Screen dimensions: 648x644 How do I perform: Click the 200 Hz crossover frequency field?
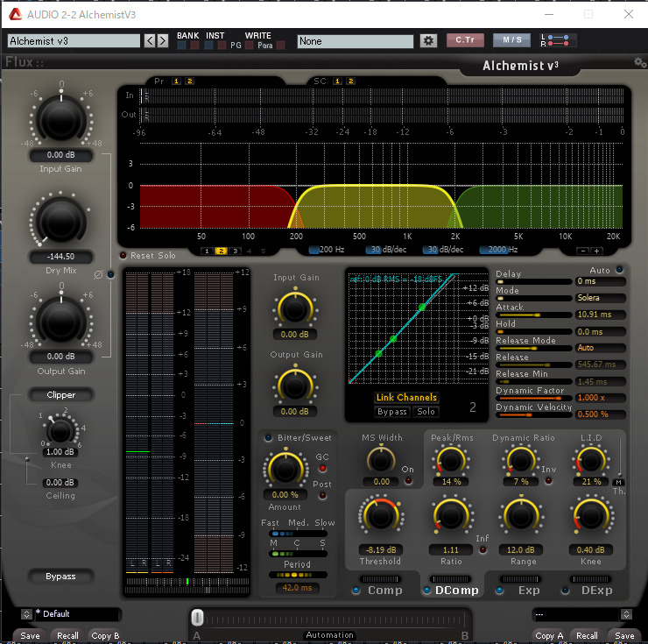tap(328, 250)
